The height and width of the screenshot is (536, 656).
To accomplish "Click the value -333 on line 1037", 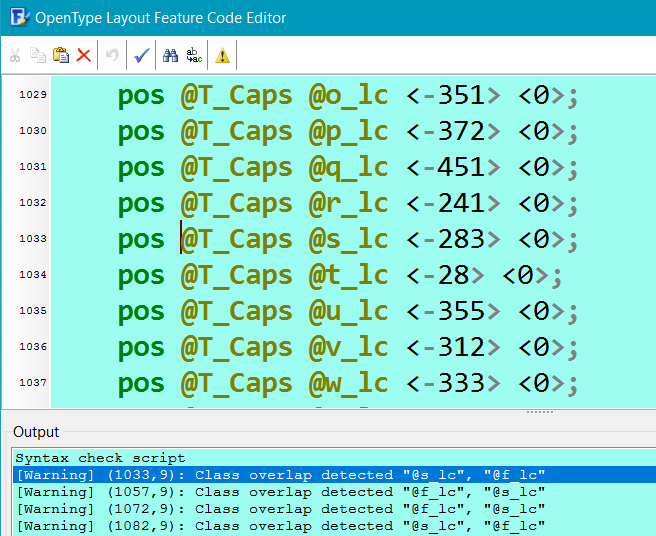I will tap(454, 384).
